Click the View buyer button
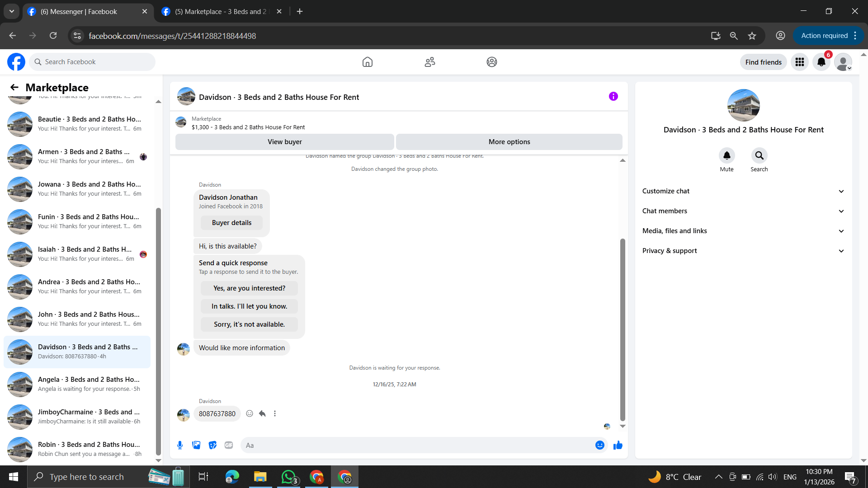Screen dimensions: 868x488 tap(284, 142)
